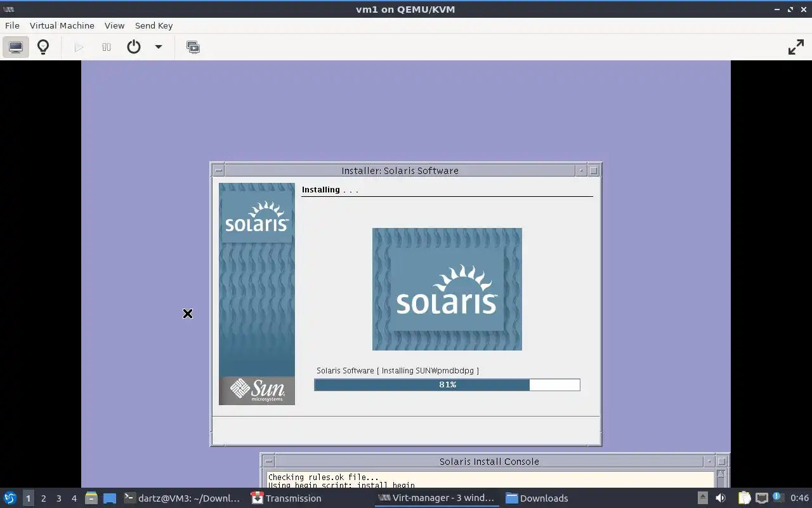The image size is (812, 508).
Task: Open the shutdown options dropdown arrow
Action: [159, 47]
